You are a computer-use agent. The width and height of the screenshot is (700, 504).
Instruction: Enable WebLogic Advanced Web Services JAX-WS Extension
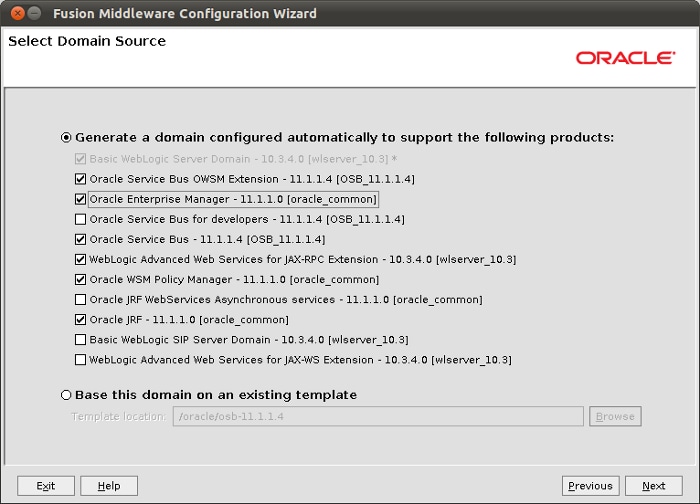point(81,360)
